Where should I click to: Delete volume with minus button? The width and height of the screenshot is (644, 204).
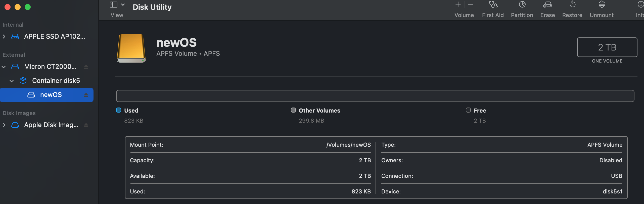pyautogui.click(x=471, y=5)
